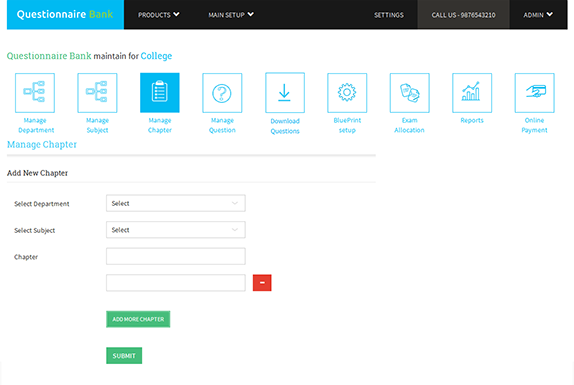Open the Select Subject dropdown
The image size is (574, 385).
pos(176,230)
